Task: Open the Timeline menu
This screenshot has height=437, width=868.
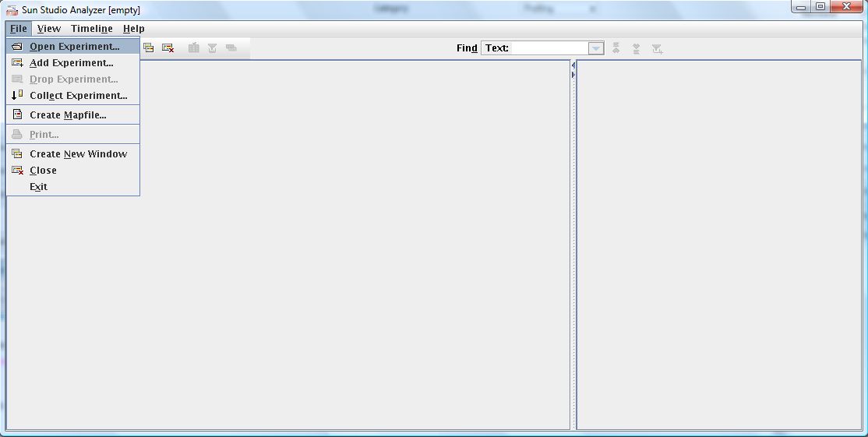Action: (91, 29)
